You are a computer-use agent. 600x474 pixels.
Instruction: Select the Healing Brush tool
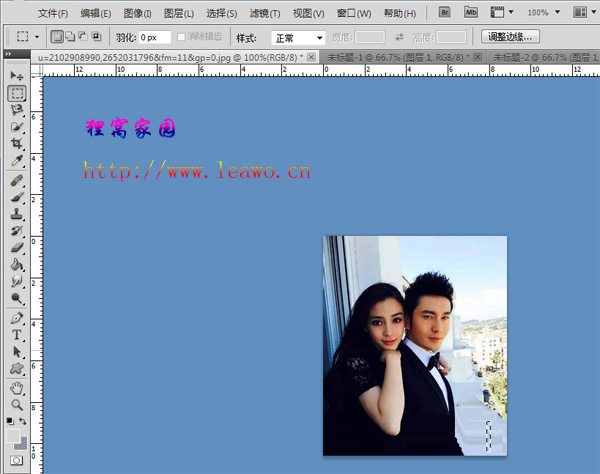(16, 180)
